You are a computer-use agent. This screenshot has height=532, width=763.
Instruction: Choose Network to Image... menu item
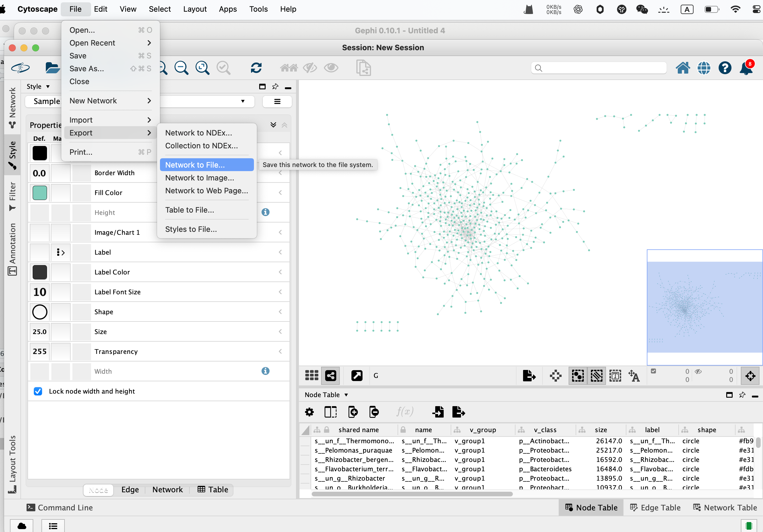[x=207, y=178]
